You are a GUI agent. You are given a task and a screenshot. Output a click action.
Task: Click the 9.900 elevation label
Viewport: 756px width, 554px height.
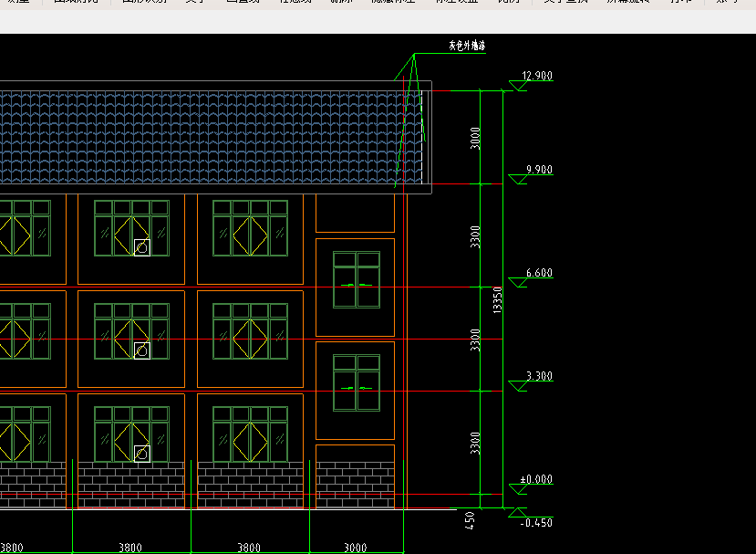[539, 170]
